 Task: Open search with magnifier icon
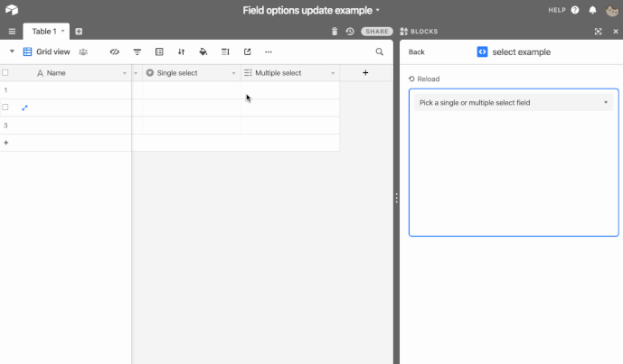click(x=380, y=51)
